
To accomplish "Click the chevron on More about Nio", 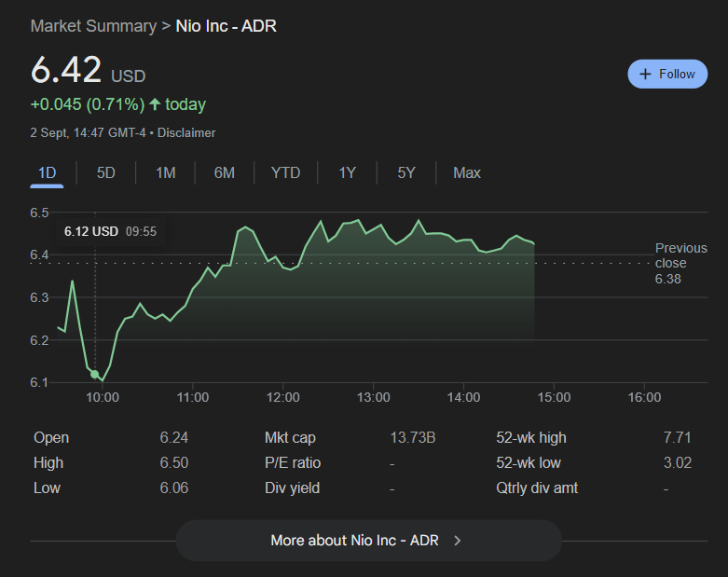I will [458, 540].
